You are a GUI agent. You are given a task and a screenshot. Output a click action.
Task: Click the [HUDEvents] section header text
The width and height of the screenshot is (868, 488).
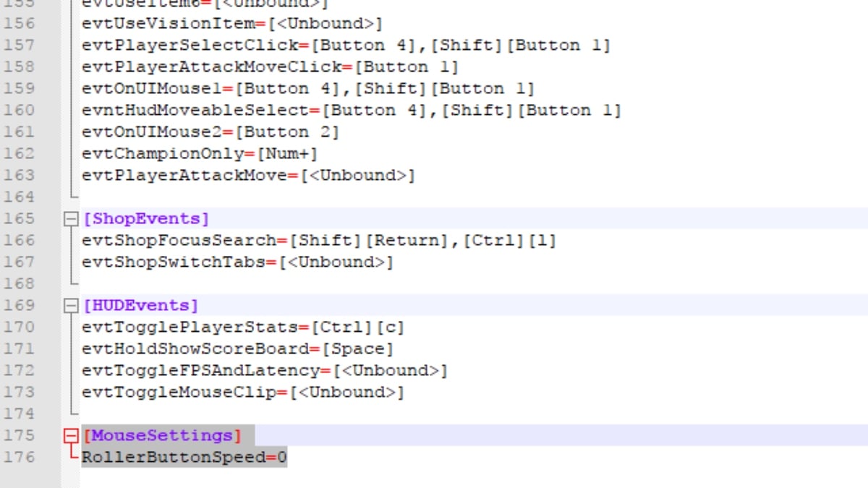pos(140,305)
